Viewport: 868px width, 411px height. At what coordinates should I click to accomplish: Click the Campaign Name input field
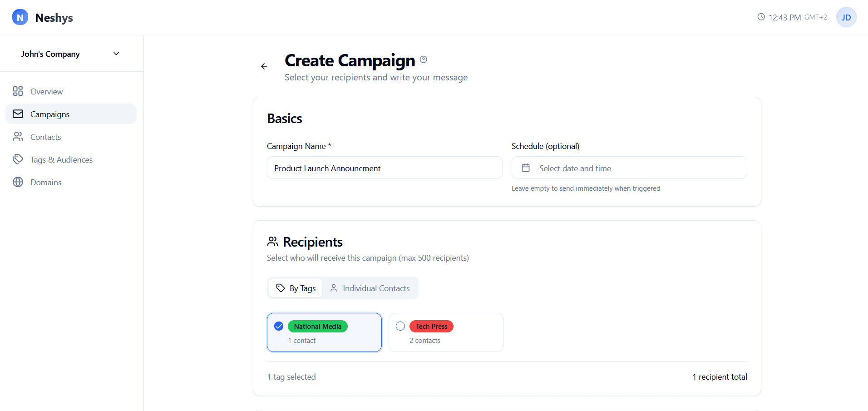[x=384, y=168]
